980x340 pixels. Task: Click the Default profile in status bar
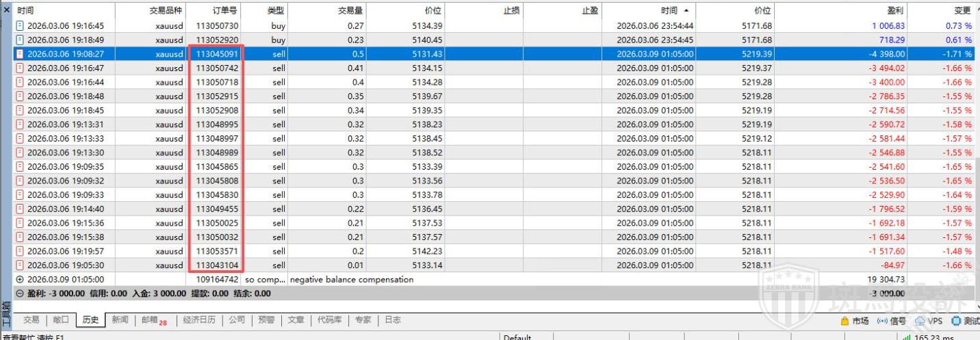[x=517, y=337]
